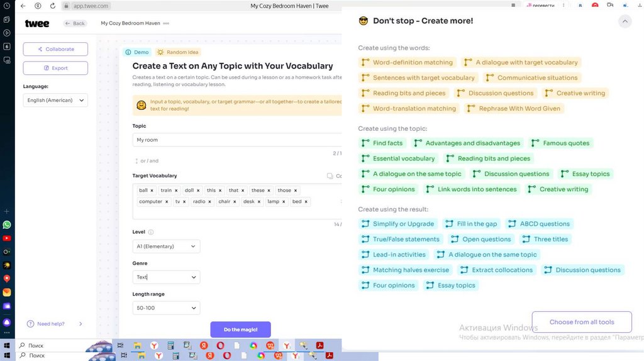Open the Language dropdown

[55, 100]
